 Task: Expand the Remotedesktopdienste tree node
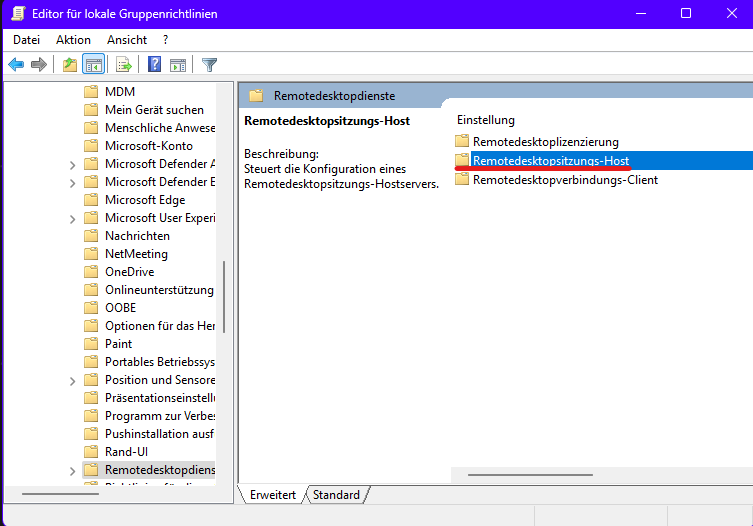[72, 470]
